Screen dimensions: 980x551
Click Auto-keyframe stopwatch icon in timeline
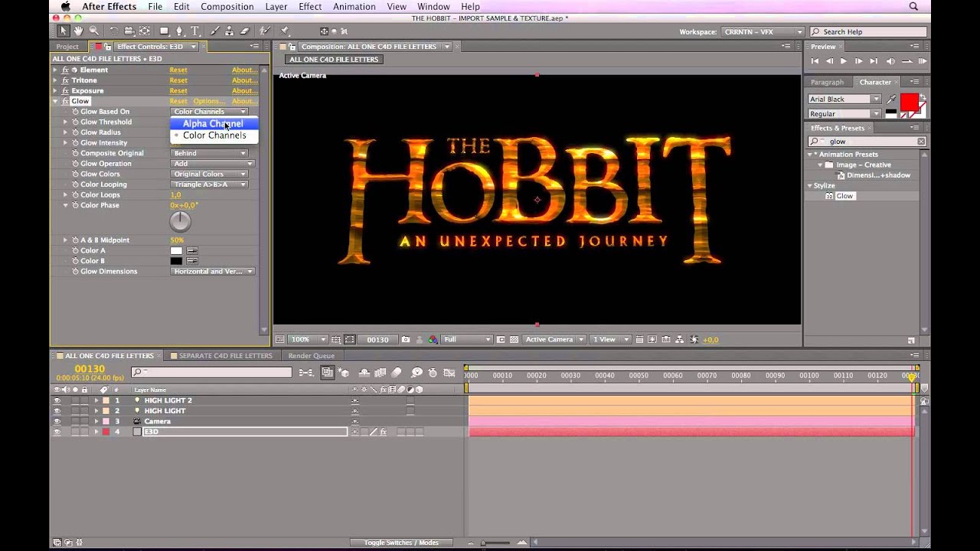pos(433,373)
